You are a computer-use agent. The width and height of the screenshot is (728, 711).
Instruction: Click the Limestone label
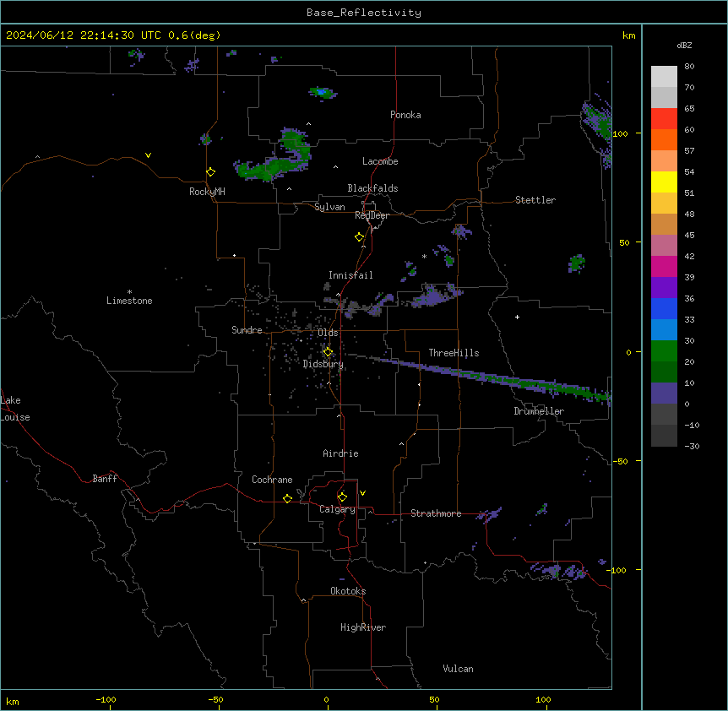129,301
